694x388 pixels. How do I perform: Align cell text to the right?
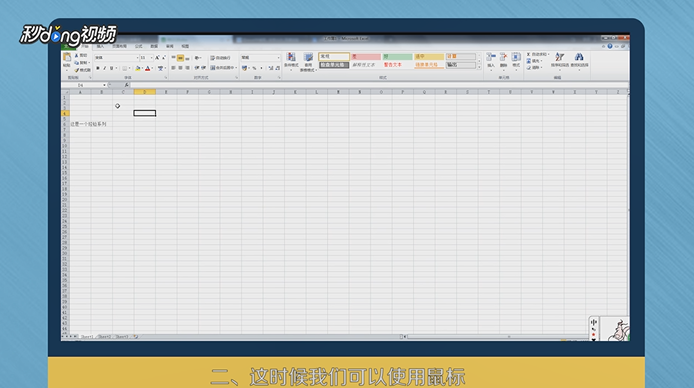tap(187, 68)
